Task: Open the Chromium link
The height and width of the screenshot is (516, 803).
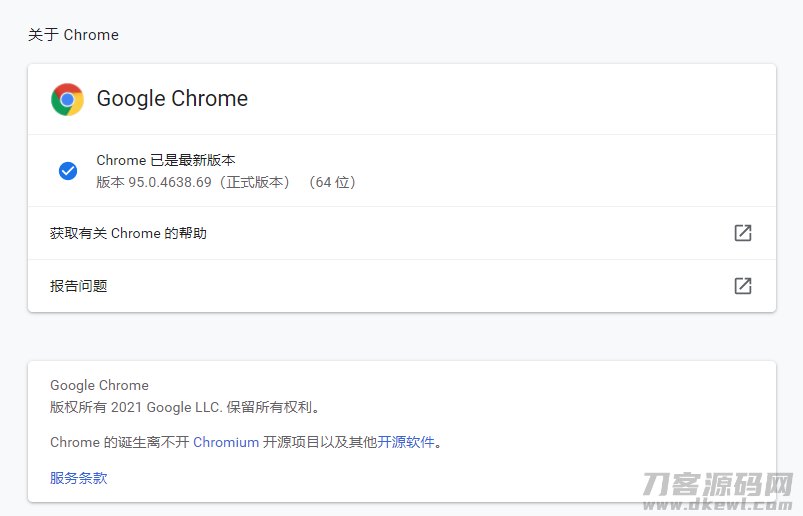Action: pos(226,442)
